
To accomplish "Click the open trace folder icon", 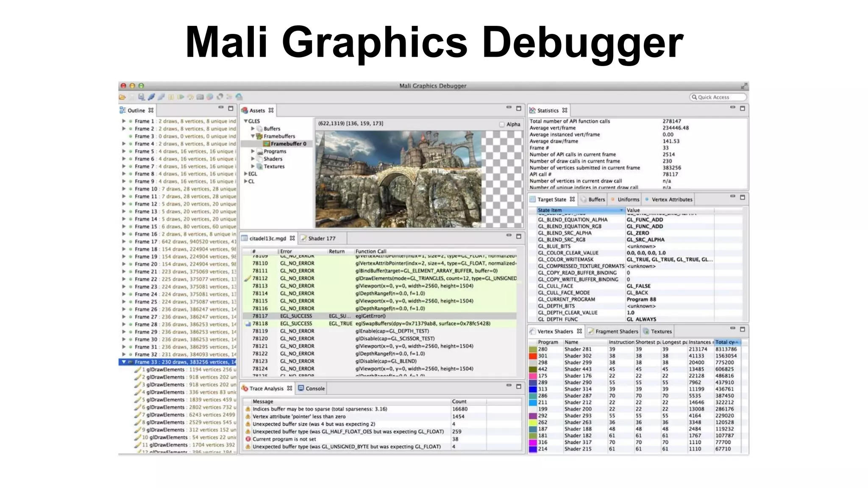I will (x=122, y=97).
